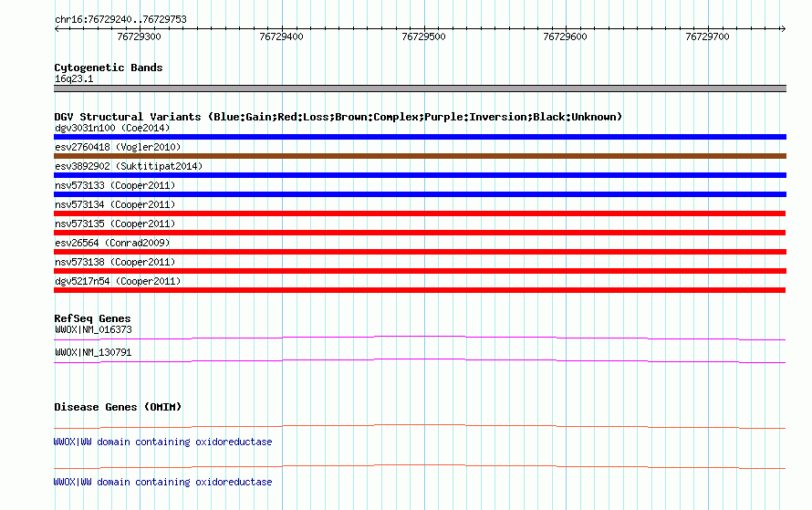812x510 pixels.
Task: Click the upper orange OMIM gene line
Action: pyautogui.click(x=420, y=427)
